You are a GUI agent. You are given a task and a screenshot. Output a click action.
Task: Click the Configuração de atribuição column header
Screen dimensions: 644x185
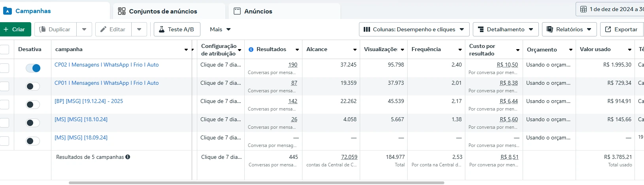coord(219,50)
